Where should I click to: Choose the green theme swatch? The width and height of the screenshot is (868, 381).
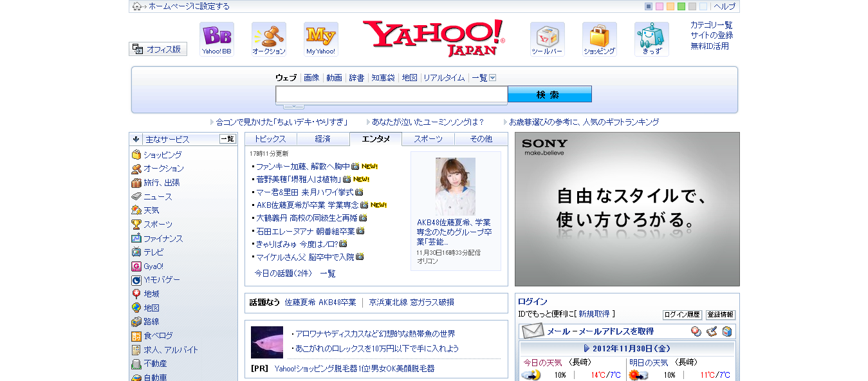coord(681,6)
